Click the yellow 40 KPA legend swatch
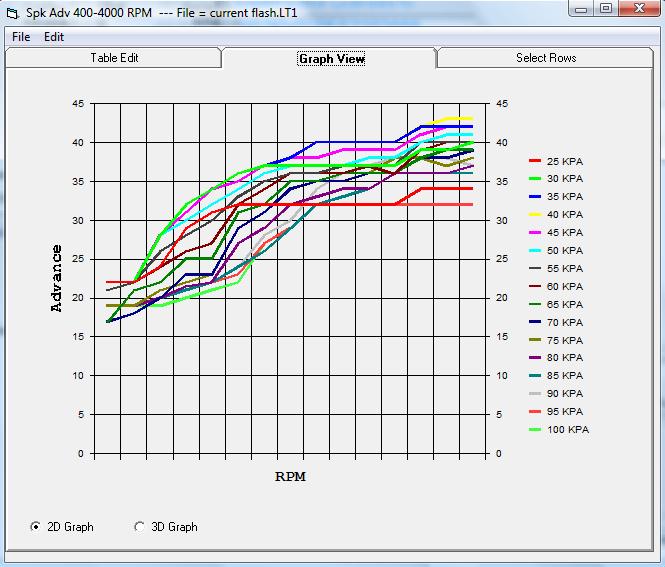Screen dimensions: 665x567 tap(534, 214)
